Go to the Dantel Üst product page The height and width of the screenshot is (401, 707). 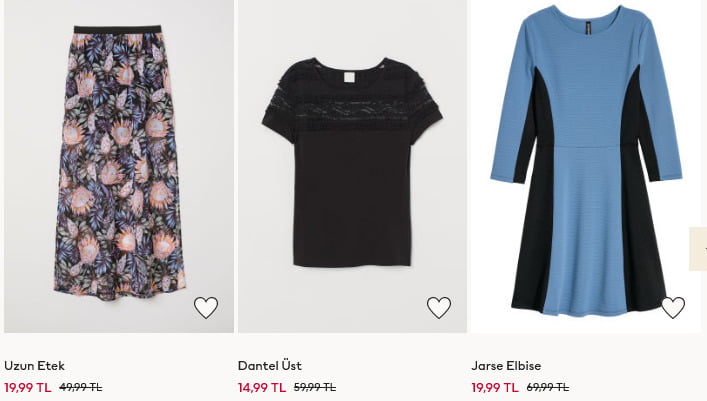pyautogui.click(x=270, y=365)
